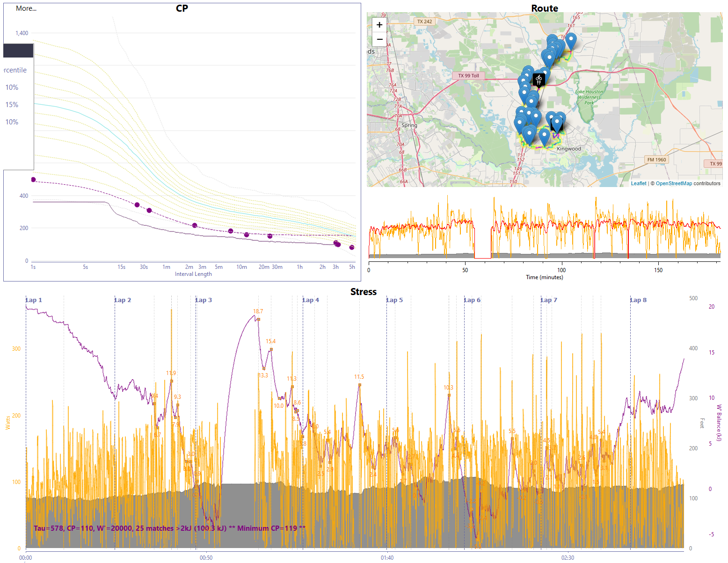This screenshot has height=563, width=728.
Task: Click the southernmost blue pin above Kingwood
Action: [544, 137]
